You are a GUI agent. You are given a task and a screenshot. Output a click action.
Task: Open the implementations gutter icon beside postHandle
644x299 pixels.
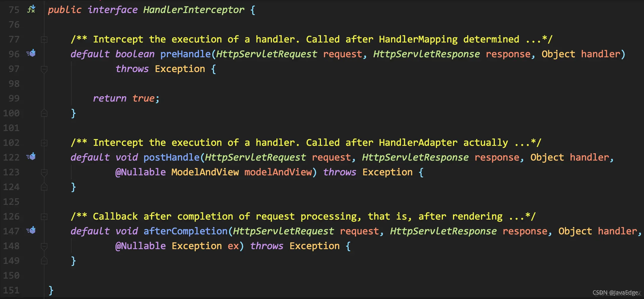click(31, 156)
